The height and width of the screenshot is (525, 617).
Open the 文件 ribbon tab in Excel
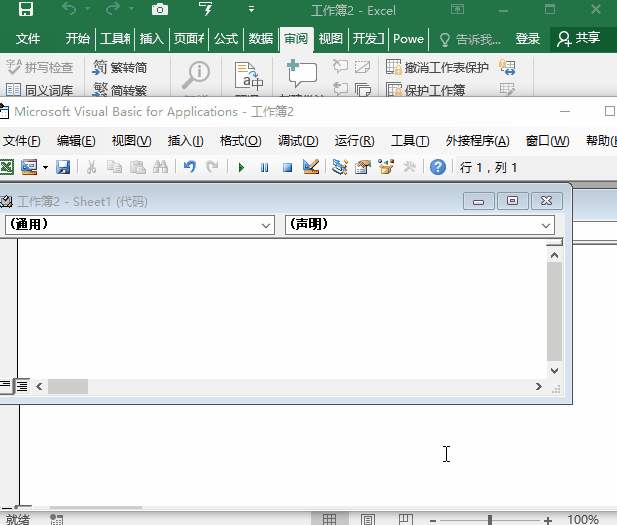click(28, 39)
